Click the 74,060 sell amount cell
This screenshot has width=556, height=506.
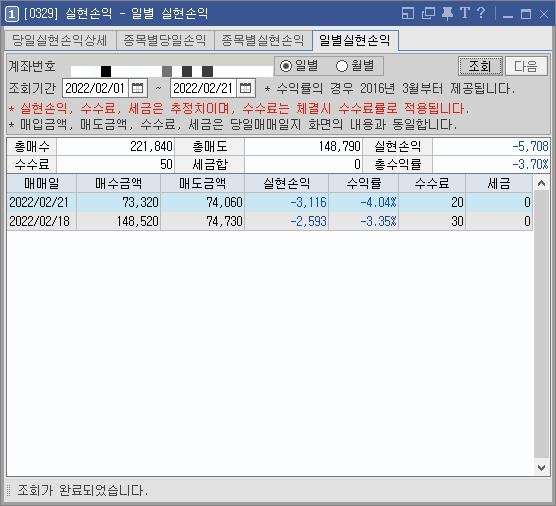[202, 202]
